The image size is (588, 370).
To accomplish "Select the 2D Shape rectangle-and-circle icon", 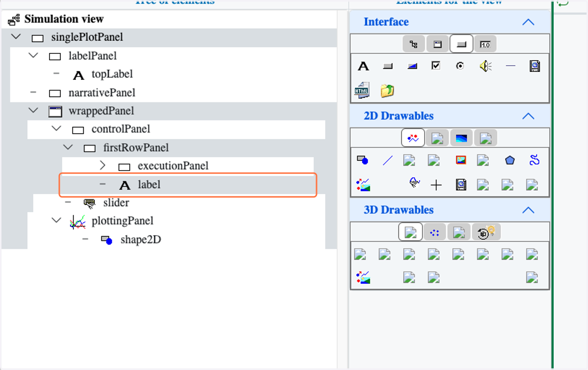I will 363,160.
